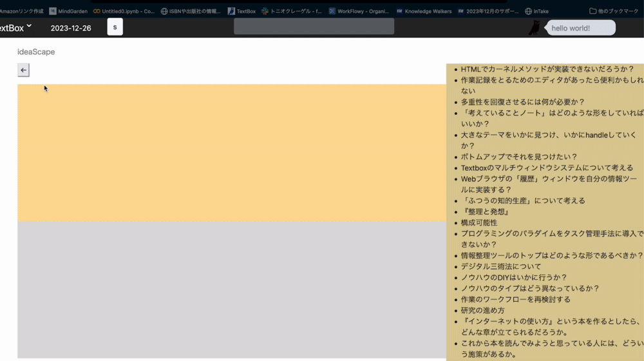Viewport: 644px width, 361px height.
Task: Click the 's' button in the header
Action: click(x=115, y=27)
